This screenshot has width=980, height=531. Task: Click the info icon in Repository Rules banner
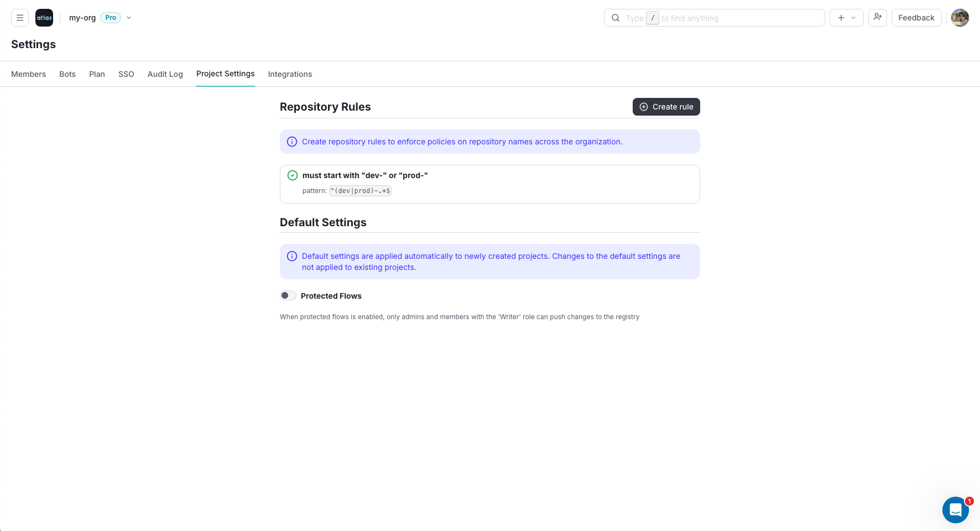pyautogui.click(x=291, y=142)
